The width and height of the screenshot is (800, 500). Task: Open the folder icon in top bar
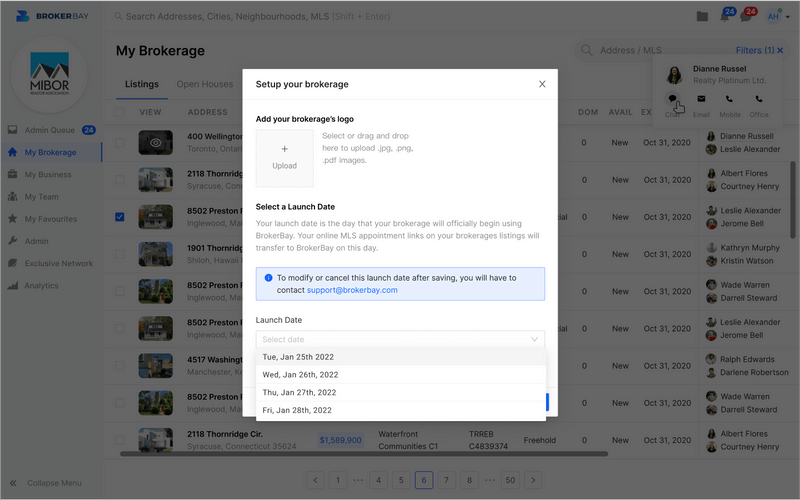(702, 17)
